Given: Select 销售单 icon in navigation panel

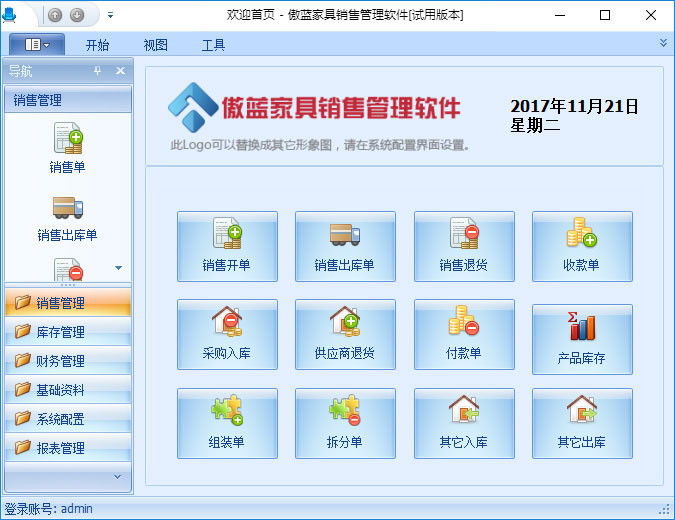Looking at the screenshot, I should point(67,147).
